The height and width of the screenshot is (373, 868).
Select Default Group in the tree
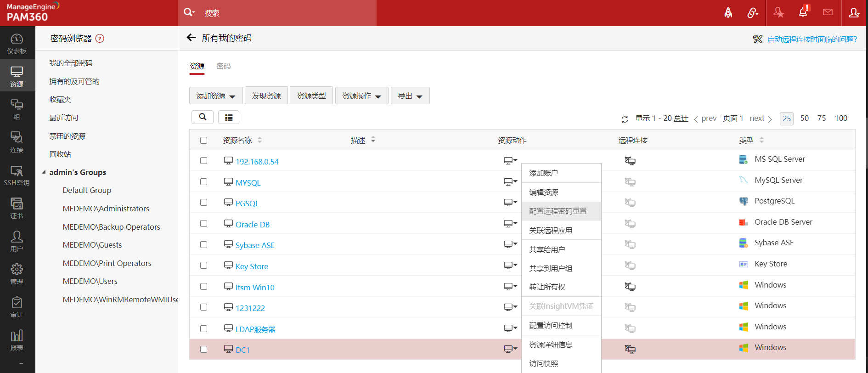click(87, 190)
